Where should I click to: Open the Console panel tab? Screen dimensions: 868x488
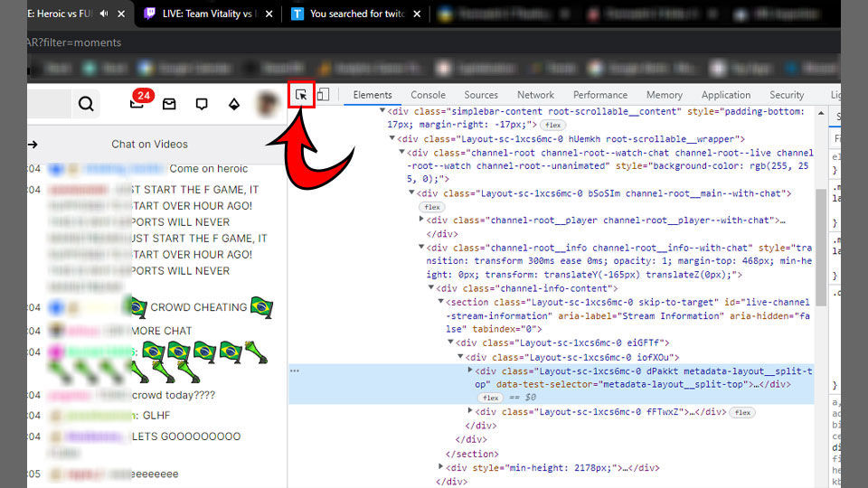point(428,95)
